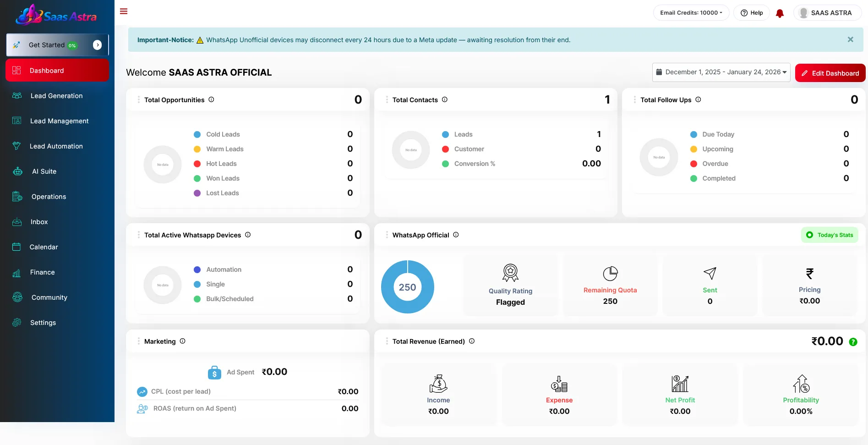Go to AI Suite in the sidebar
868x445 pixels.
44,171
